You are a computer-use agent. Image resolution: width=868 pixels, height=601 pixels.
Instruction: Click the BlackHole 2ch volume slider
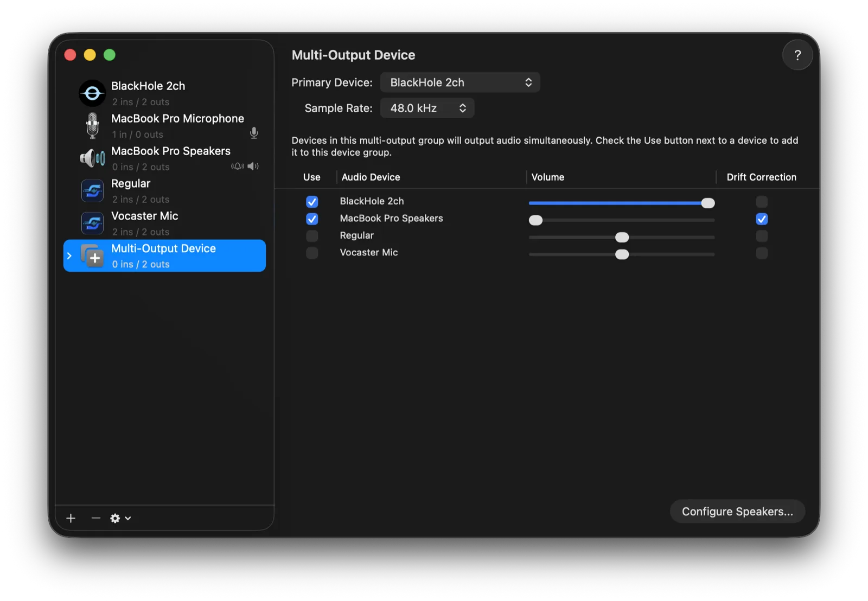tap(622, 203)
